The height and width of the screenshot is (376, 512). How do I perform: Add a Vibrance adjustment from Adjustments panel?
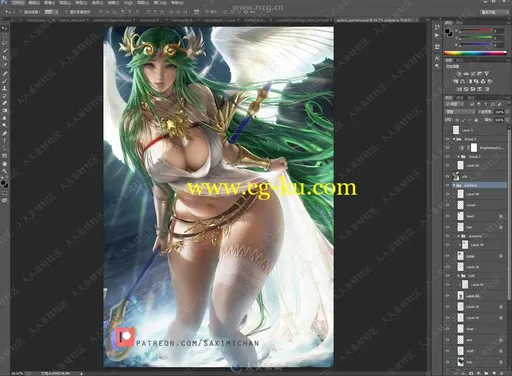pos(487,74)
